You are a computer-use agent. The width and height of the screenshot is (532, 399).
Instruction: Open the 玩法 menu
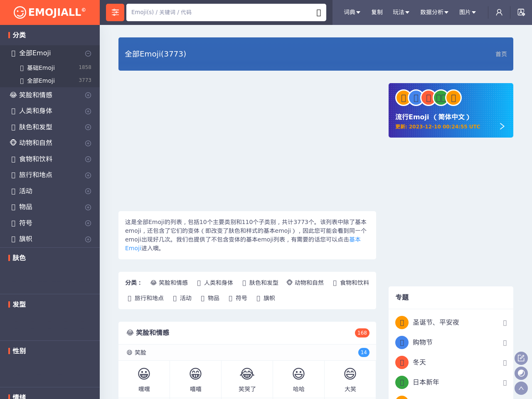coord(400,12)
